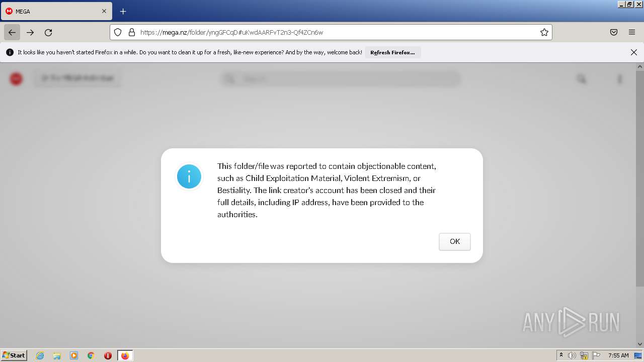Launch Google Chrome from taskbar
The height and width of the screenshot is (362, 644).
click(91, 355)
